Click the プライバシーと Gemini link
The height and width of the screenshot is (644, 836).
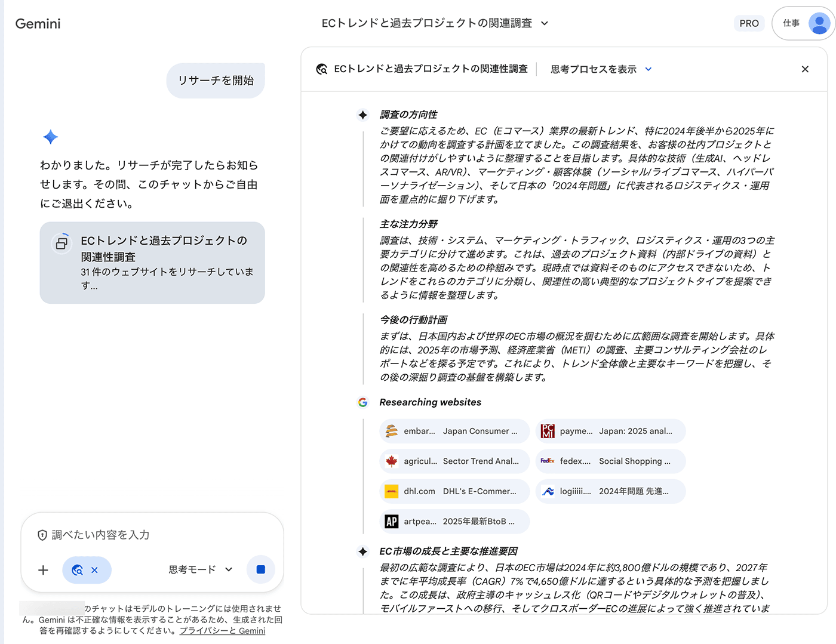pos(222,631)
